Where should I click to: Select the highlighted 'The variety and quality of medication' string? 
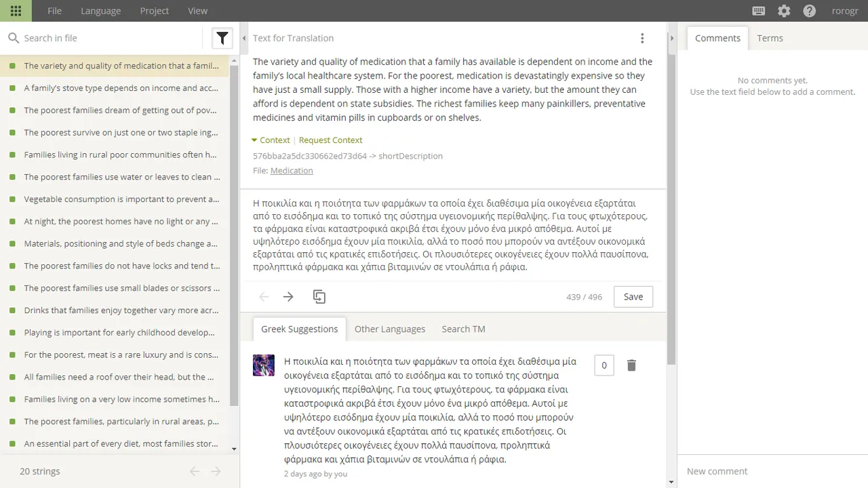[115, 66]
